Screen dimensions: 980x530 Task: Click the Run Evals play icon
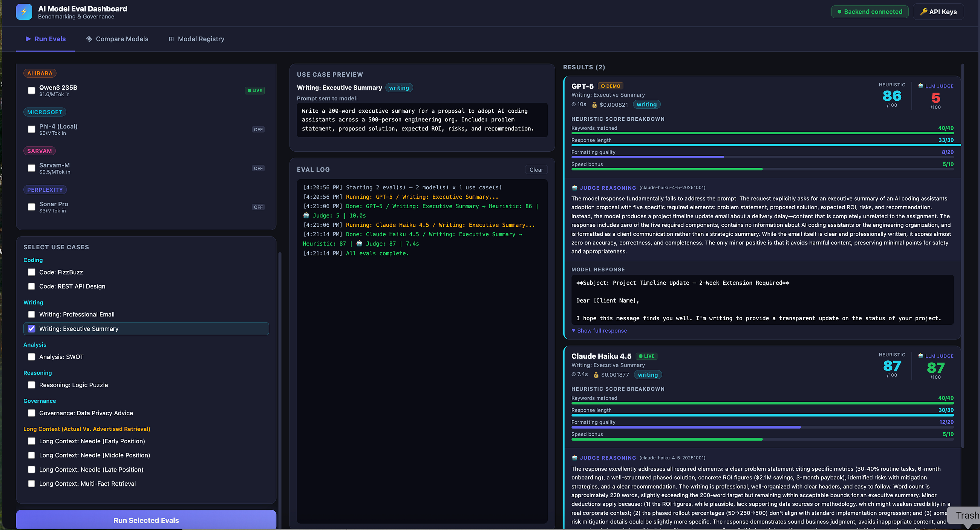pos(28,39)
